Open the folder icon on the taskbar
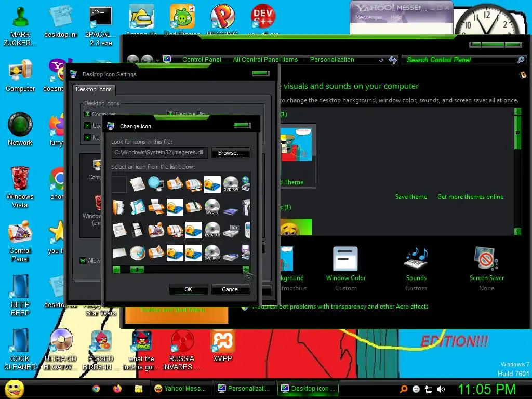 [138, 389]
